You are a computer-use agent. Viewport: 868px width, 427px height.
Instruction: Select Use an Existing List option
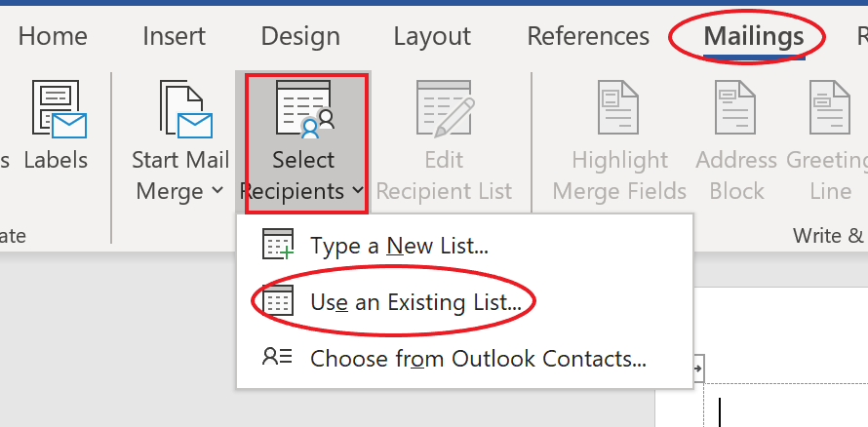pos(415,302)
